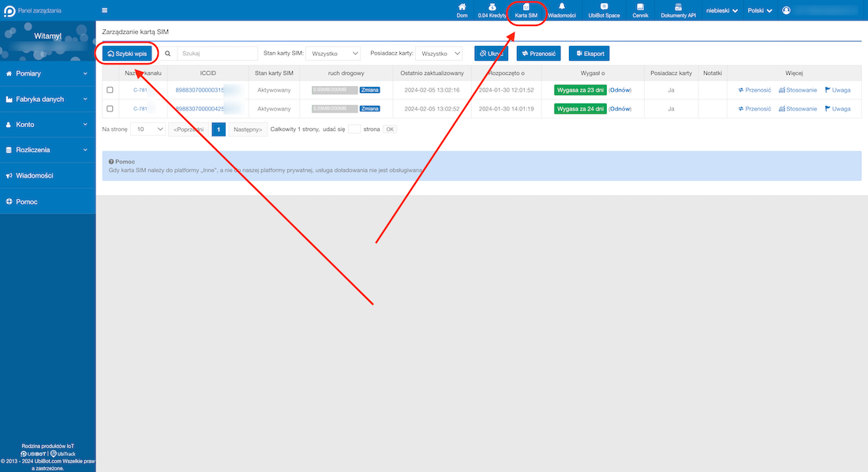
Task: Click the UbiBot logo in header
Action: click(x=9, y=10)
